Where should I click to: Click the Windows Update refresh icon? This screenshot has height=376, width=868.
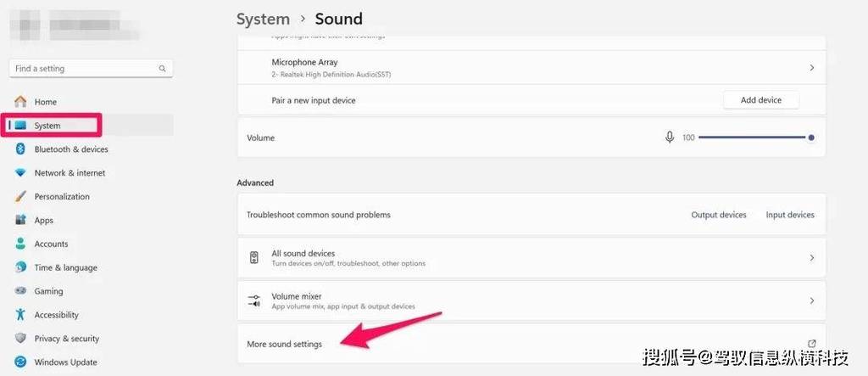20,362
